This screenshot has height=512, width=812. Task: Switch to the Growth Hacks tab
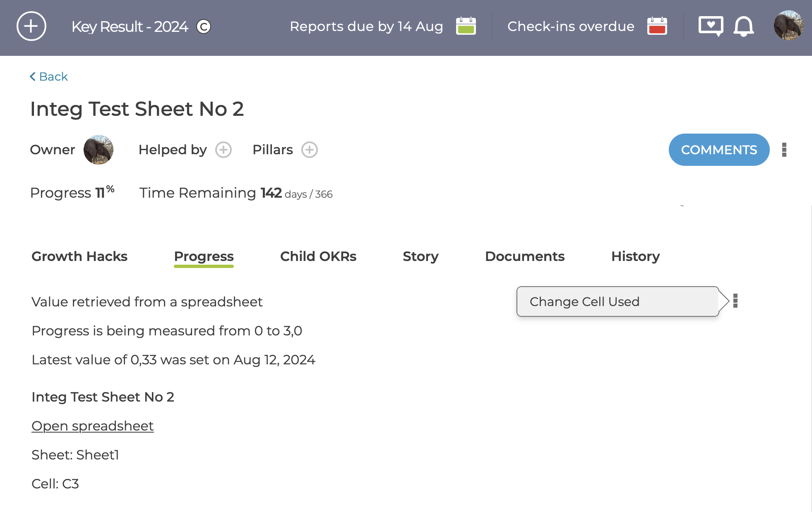(79, 256)
